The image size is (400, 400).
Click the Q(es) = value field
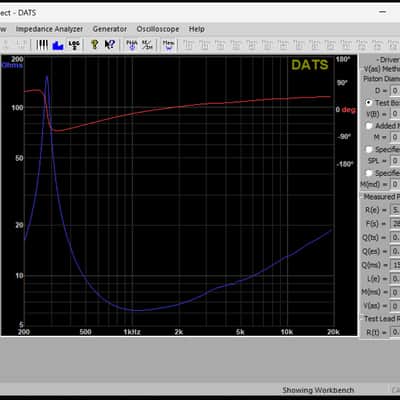(x=395, y=251)
